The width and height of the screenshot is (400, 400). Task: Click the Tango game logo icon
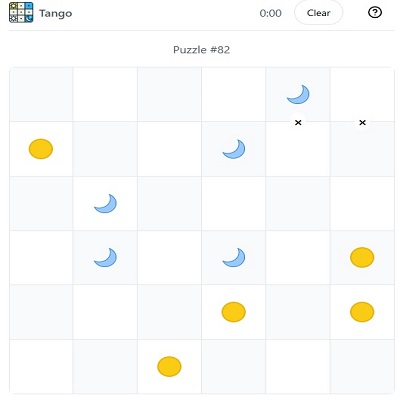(21, 12)
